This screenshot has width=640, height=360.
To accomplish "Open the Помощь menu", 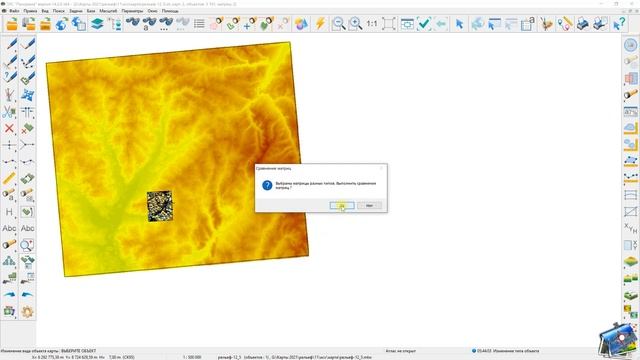I will 170,11.
